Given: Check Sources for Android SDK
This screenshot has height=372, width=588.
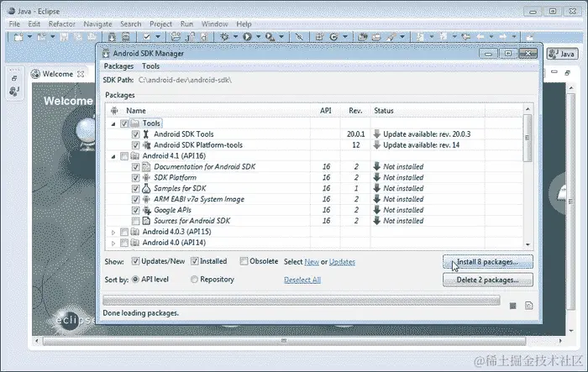Looking at the screenshot, I should (135, 221).
